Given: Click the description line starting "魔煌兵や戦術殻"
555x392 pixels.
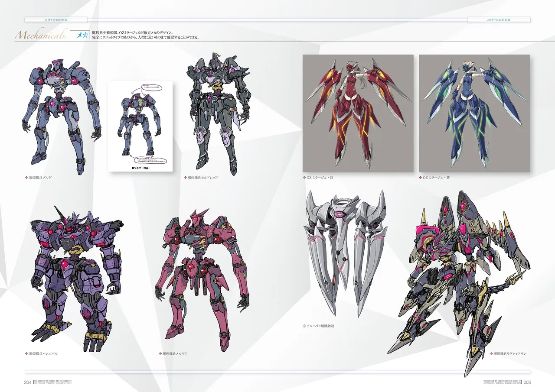Looking at the screenshot, I should [x=133, y=32].
